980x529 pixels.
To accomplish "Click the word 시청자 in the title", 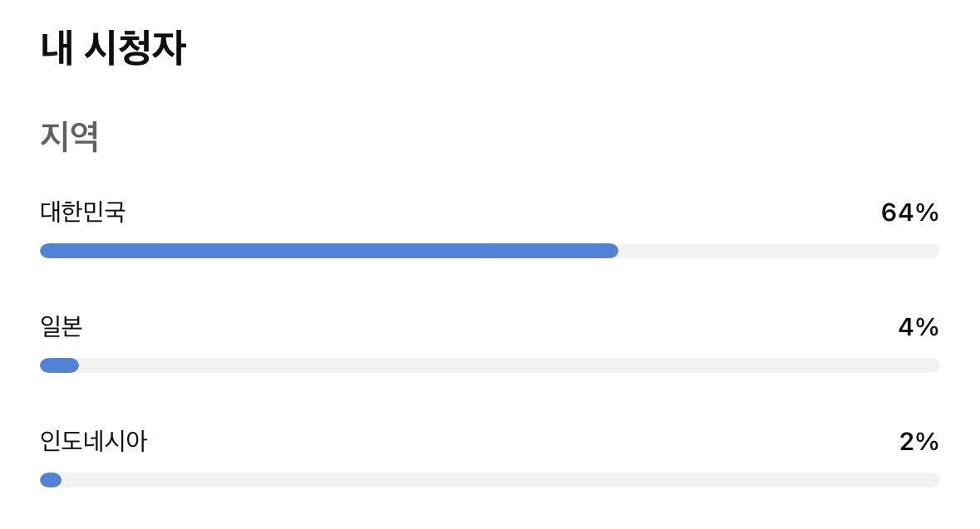I will (x=135, y=49).
